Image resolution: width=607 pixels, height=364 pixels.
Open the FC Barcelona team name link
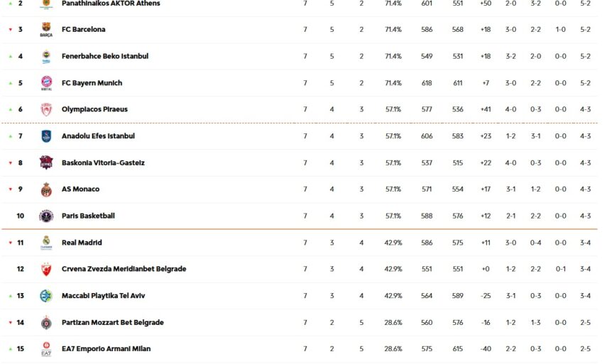[x=84, y=30]
